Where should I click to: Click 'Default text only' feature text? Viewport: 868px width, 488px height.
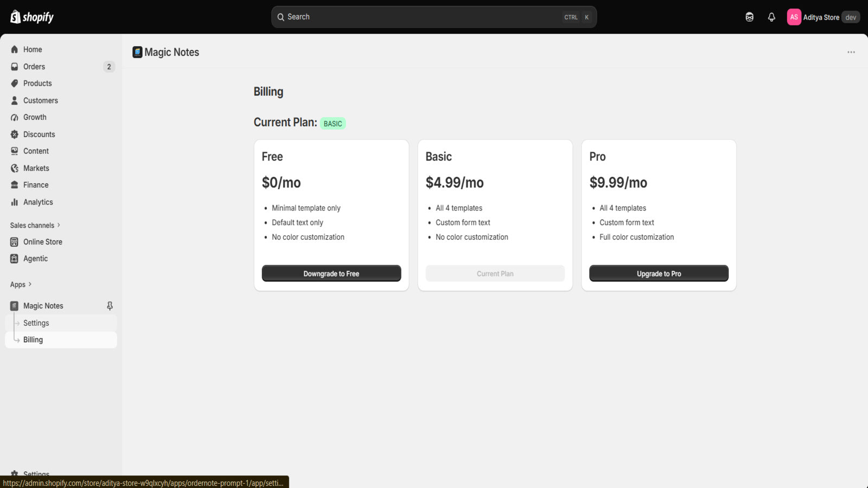[x=297, y=223]
